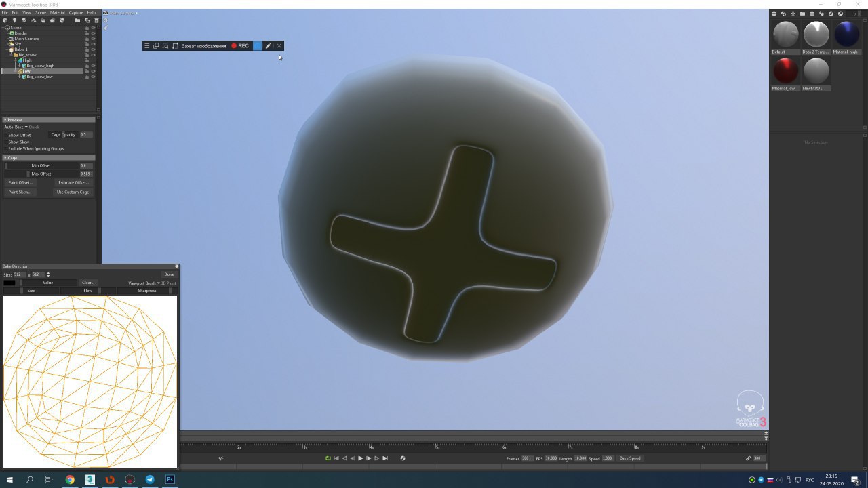Open the Capture menu
This screenshot has height=488, width=868.
(x=76, y=12)
